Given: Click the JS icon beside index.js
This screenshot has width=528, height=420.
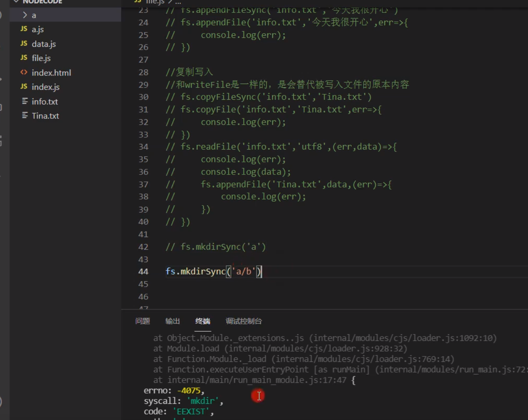Looking at the screenshot, I should (x=24, y=86).
